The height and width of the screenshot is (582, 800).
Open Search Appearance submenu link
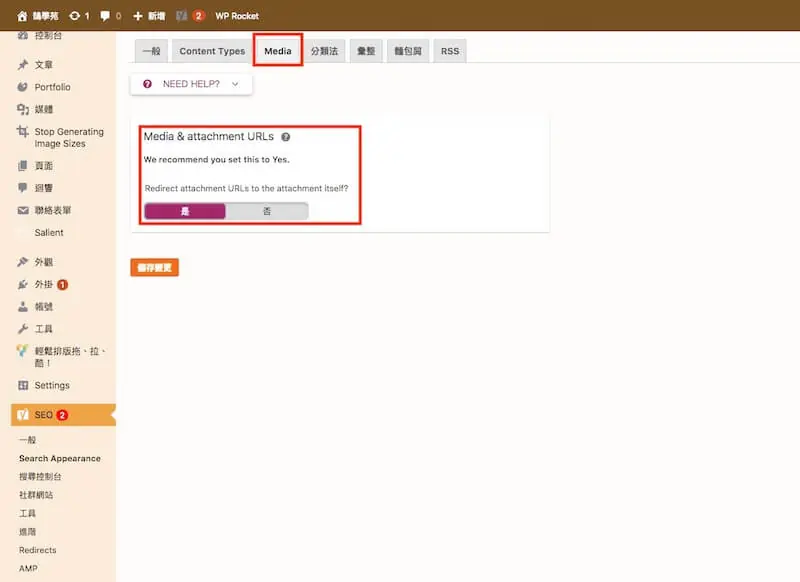coord(60,459)
